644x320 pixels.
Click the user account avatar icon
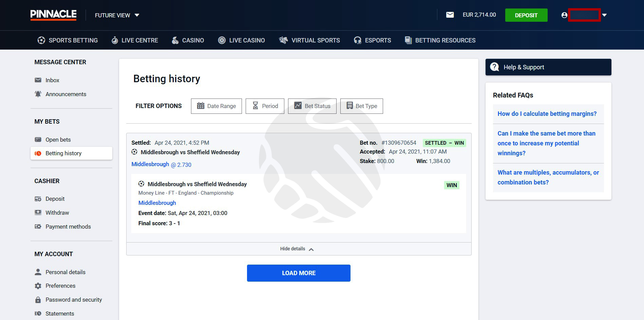coord(564,15)
